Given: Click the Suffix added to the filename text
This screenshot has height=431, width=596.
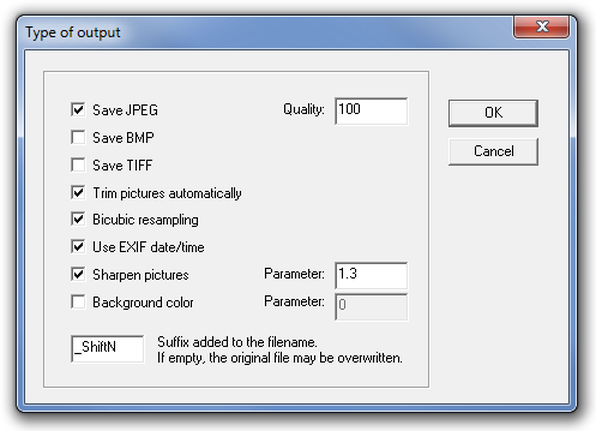Looking at the screenshot, I should point(237,342).
